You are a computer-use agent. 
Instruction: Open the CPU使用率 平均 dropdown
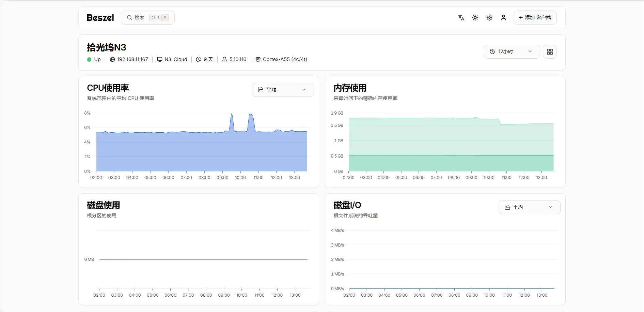click(283, 90)
